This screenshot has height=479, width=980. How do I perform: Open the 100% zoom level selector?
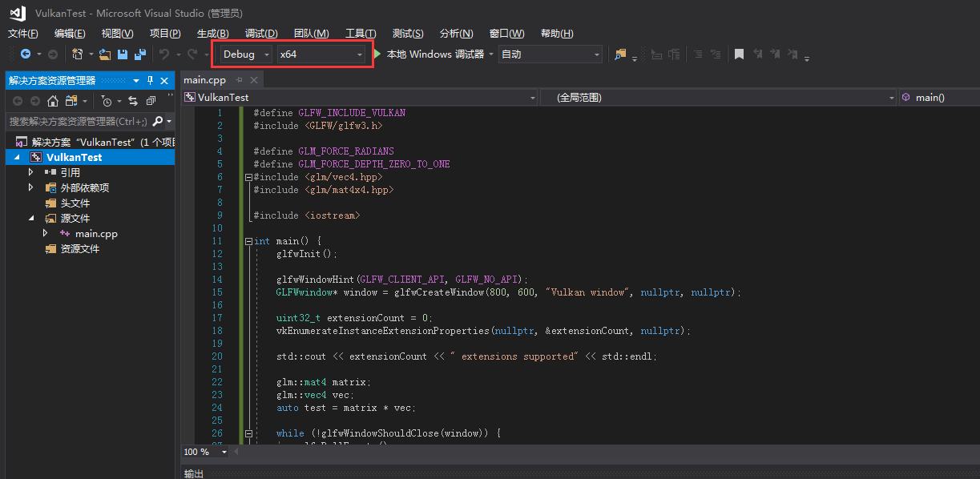[204, 452]
